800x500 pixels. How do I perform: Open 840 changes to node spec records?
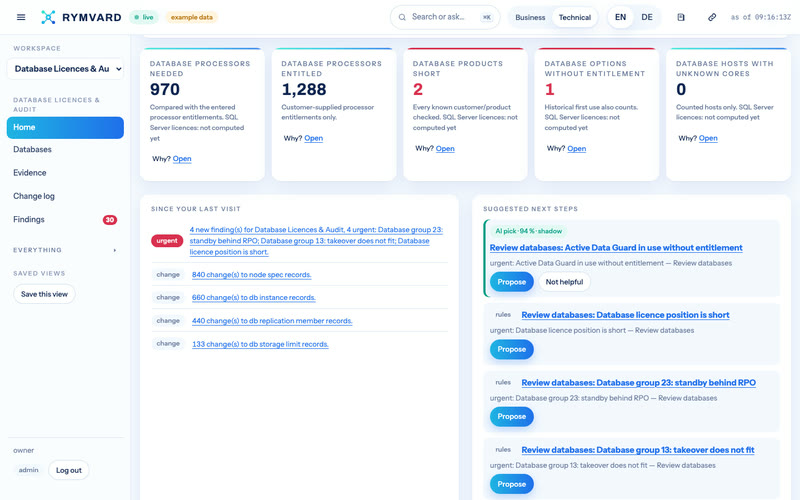coord(252,275)
